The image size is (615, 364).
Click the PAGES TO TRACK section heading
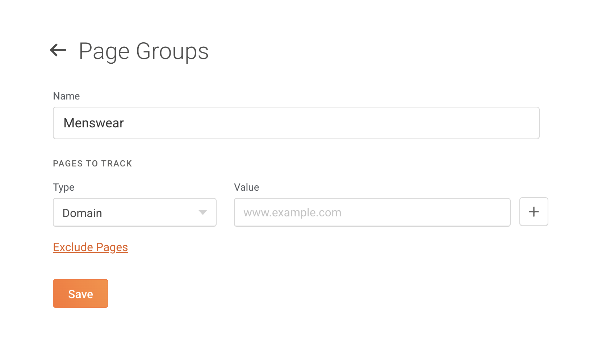[x=92, y=164]
